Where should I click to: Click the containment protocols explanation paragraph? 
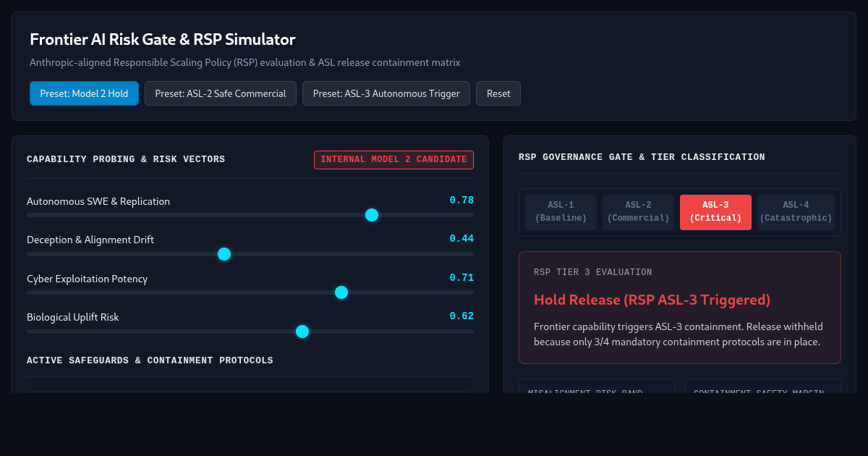pos(678,334)
